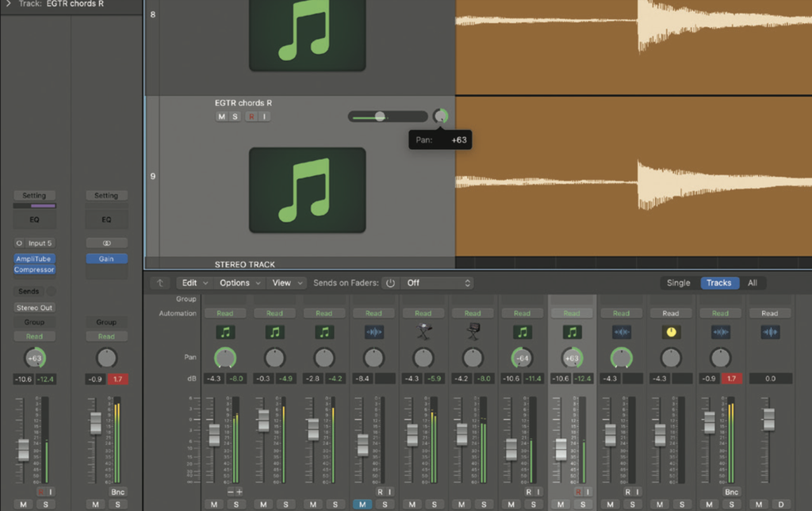Image resolution: width=812 pixels, height=511 pixels.
Task: Click the music note icon of the -2.8 dB mixer strip
Action: tap(324, 332)
